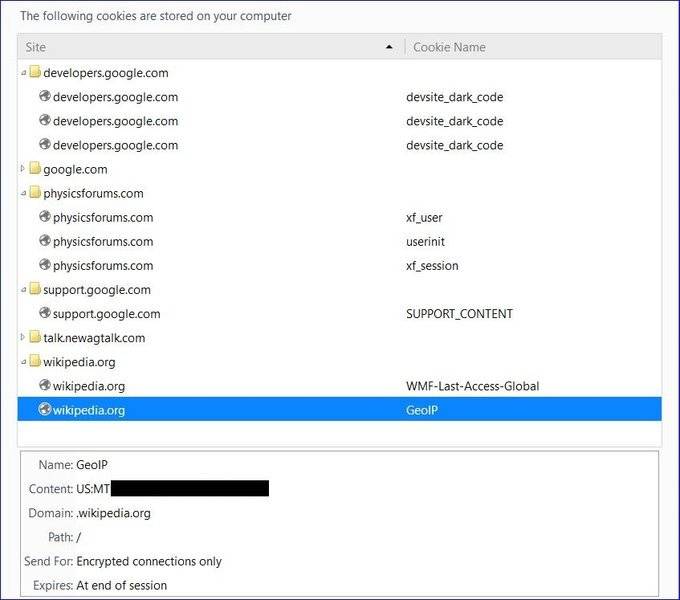Expand the google.com folder node
The height and width of the screenshot is (600, 680).
[23, 168]
